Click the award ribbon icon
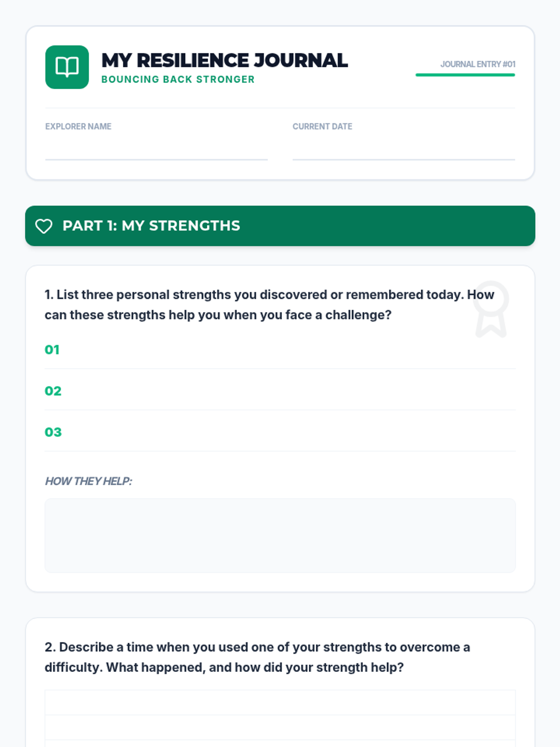This screenshot has width=560, height=747. click(x=490, y=309)
